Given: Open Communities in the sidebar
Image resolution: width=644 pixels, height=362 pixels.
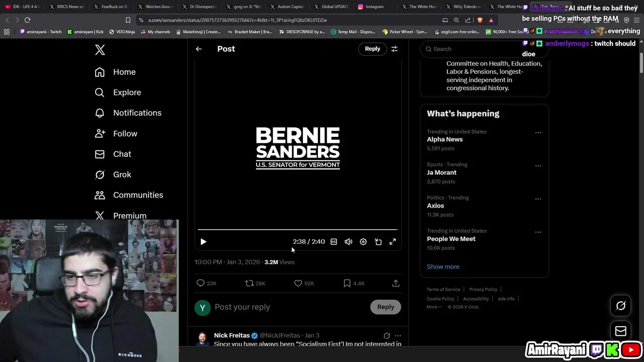Looking at the screenshot, I should point(129,195).
